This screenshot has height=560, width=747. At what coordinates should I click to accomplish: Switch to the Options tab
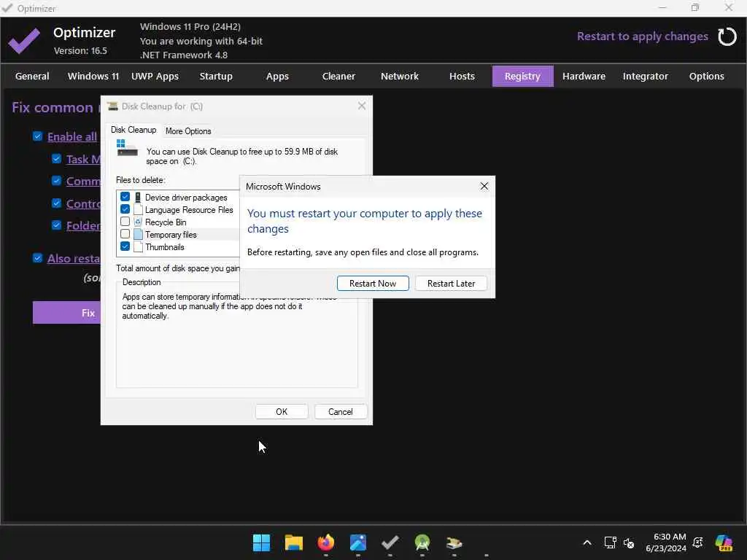[706, 76]
